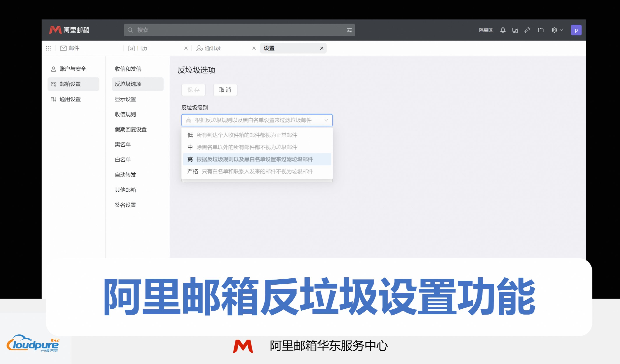Select 白名单 submenu
The height and width of the screenshot is (364, 620).
tap(137, 160)
